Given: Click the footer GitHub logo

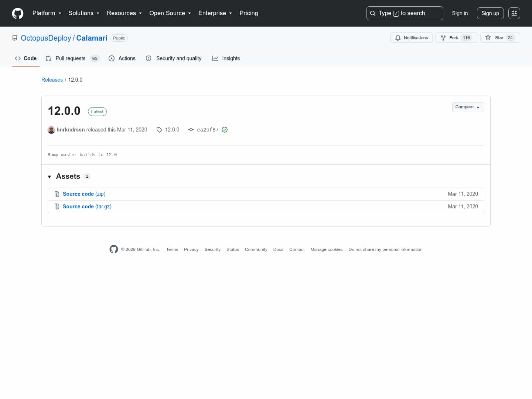Looking at the screenshot, I should (x=114, y=249).
